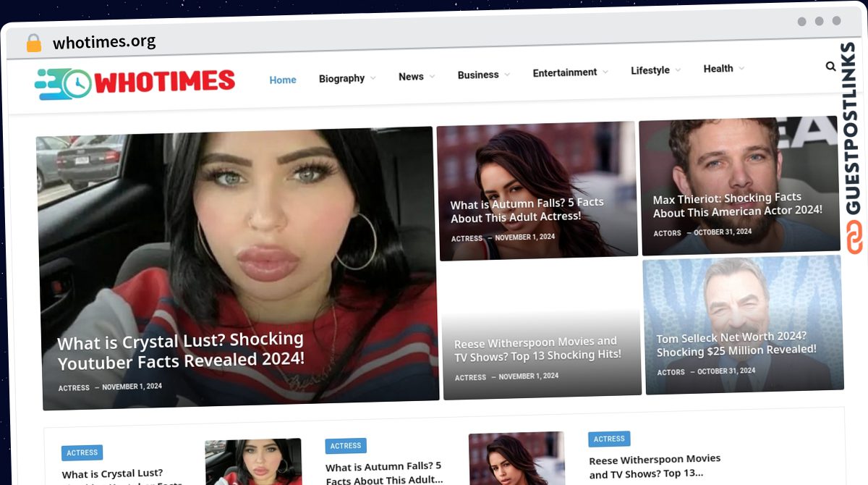Image resolution: width=868 pixels, height=485 pixels.
Task: Click Crystal Lust small thumbnail in list
Action: [x=253, y=462]
